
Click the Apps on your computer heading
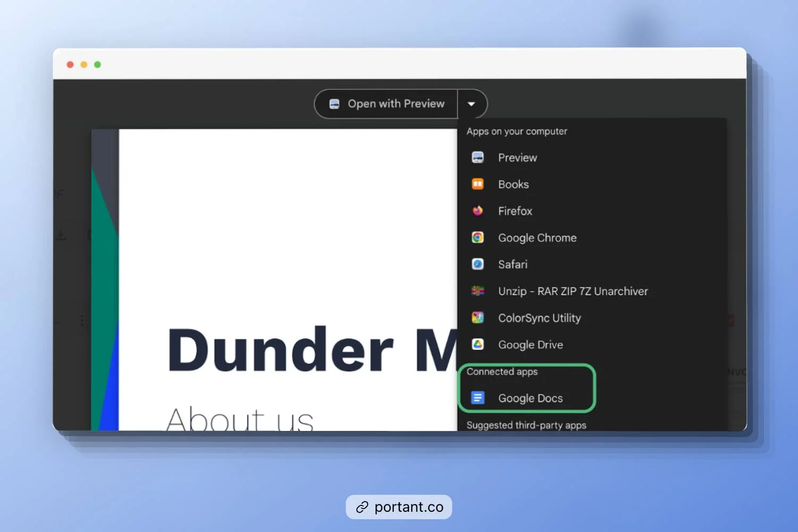(x=517, y=131)
